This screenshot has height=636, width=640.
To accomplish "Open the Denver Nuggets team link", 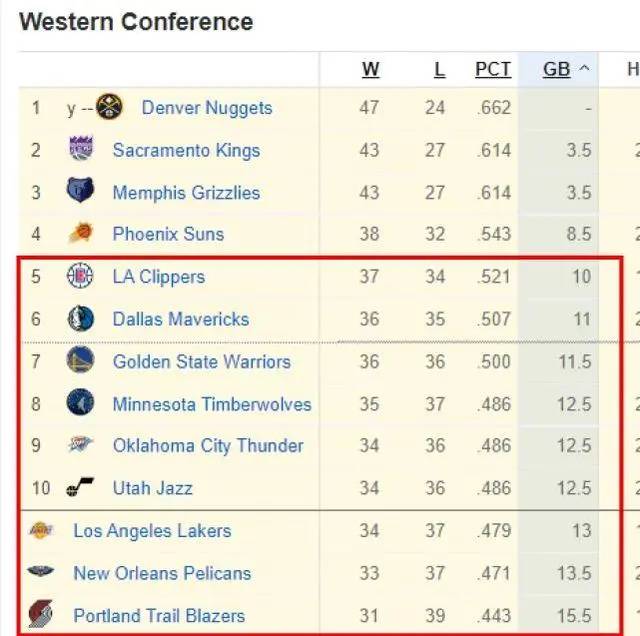I will tap(207, 108).
